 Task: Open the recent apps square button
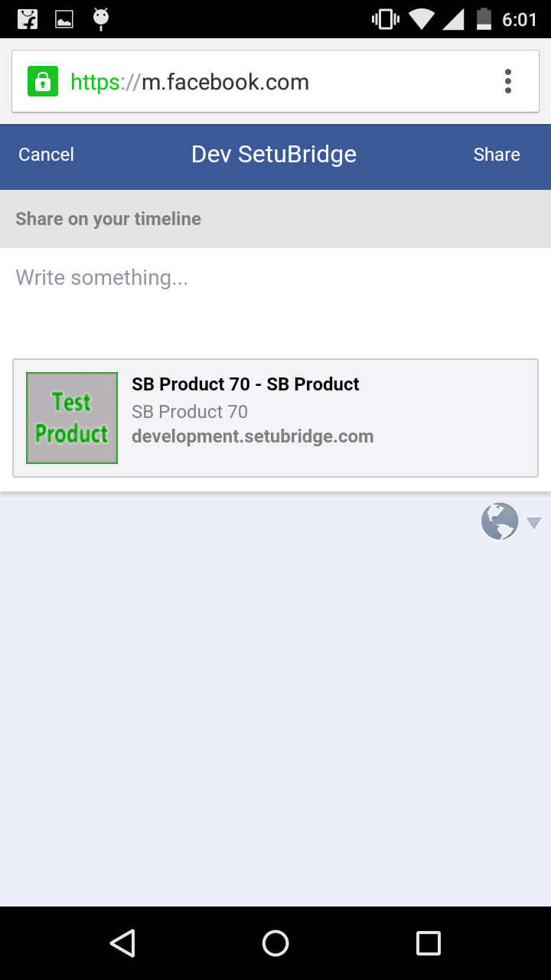428,942
